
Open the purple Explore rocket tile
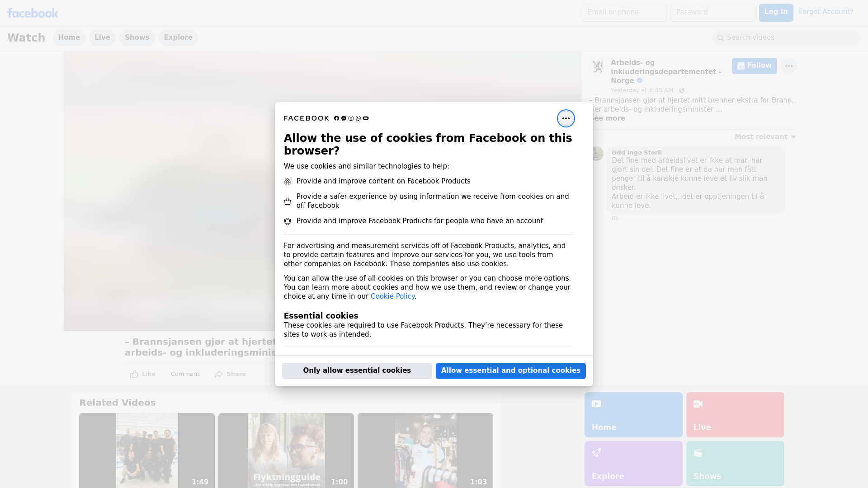tap(633, 463)
